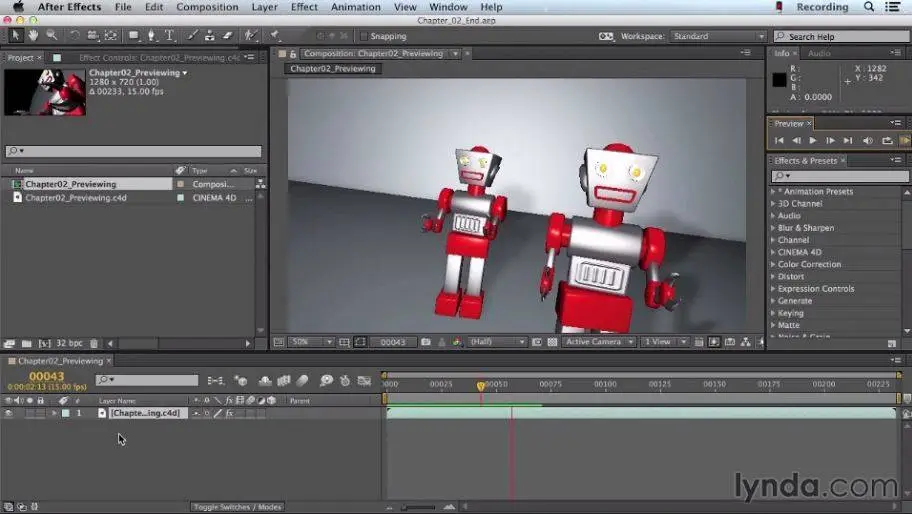The height and width of the screenshot is (514, 912).
Task: Select the Unified Camera tool
Action: pos(92,35)
